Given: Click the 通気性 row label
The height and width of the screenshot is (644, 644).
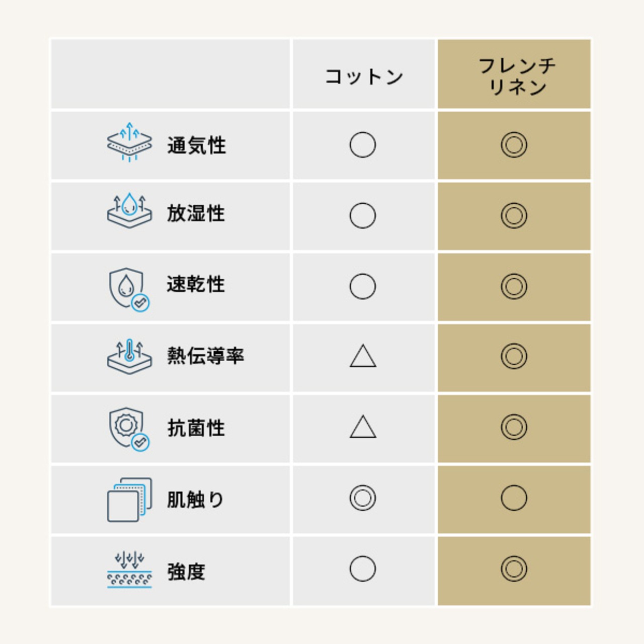Looking at the screenshot, I should click(x=196, y=146).
